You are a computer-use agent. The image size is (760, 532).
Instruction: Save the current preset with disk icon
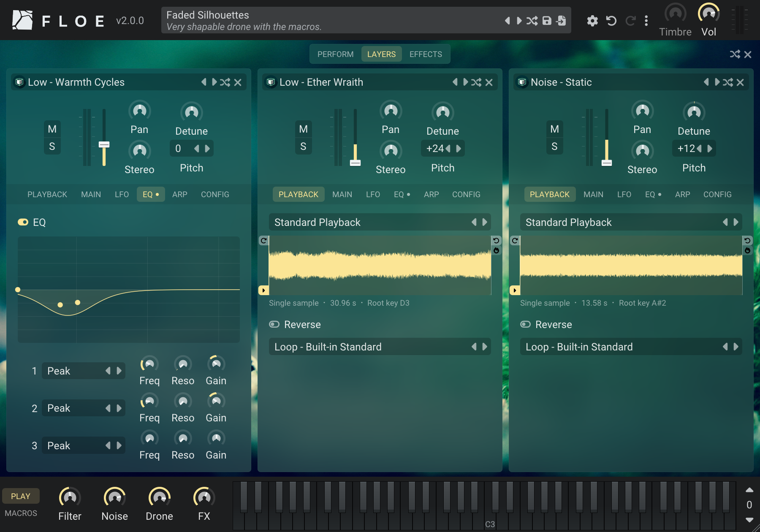547,21
